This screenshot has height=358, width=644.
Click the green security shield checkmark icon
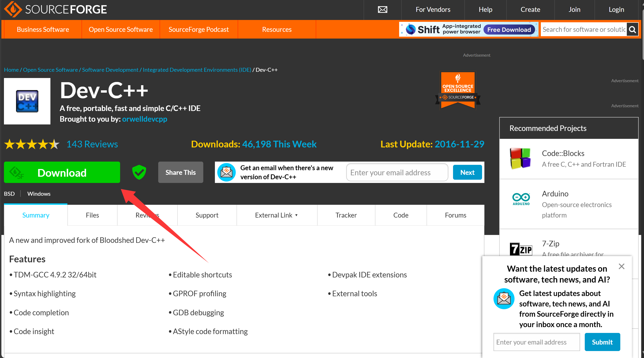(x=139, y=172)
